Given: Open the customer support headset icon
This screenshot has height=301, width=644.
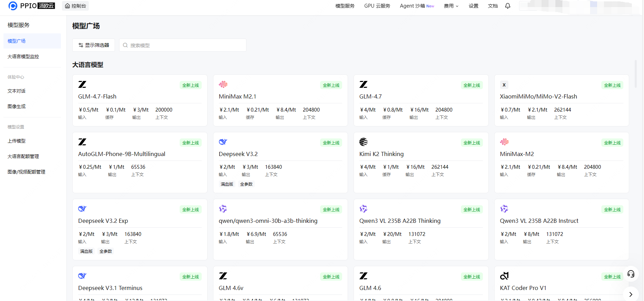Looking at the screenshot, I should click(631, 274).
